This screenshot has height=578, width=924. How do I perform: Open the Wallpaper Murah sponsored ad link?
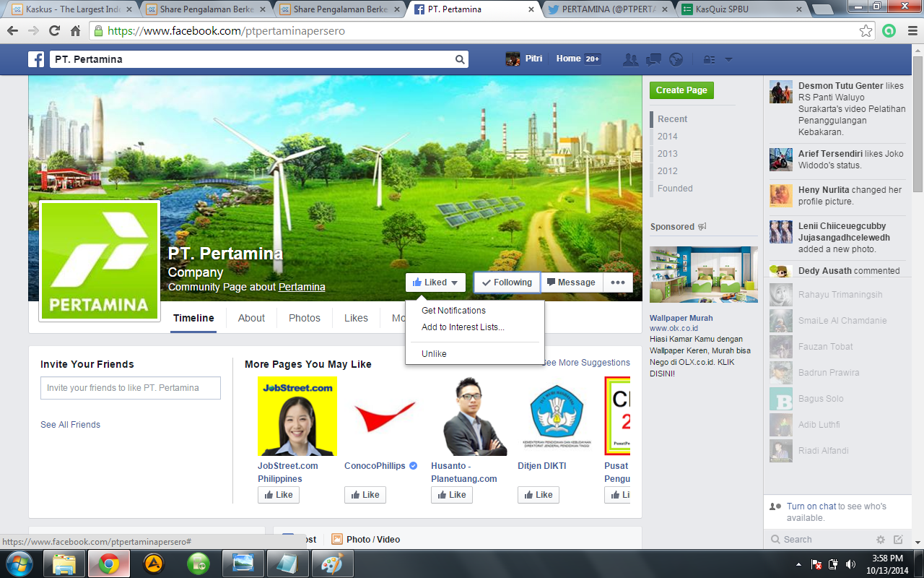pyautogui.click(x=681, y=318)
